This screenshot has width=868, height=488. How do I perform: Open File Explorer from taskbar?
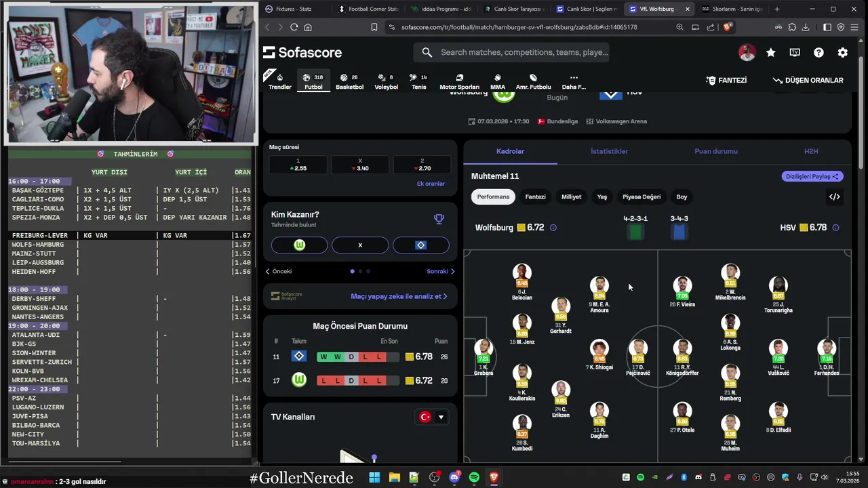394,477
